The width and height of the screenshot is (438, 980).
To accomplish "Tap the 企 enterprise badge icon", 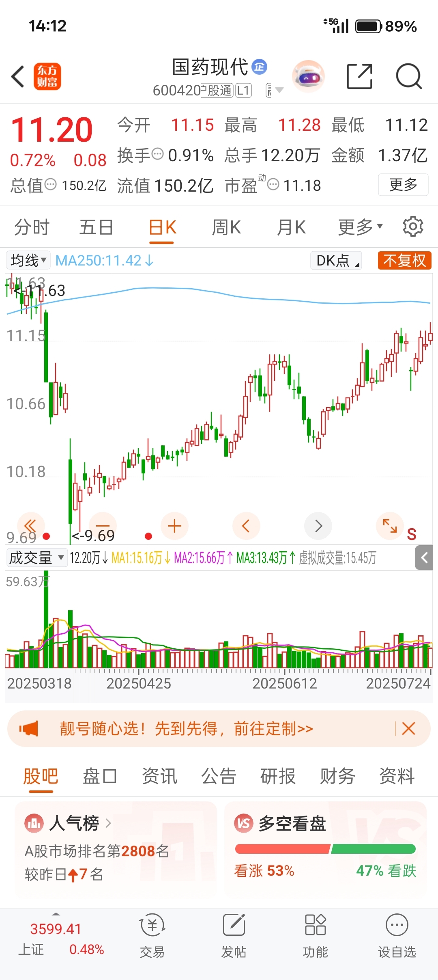I will click(x=259, y=67).
